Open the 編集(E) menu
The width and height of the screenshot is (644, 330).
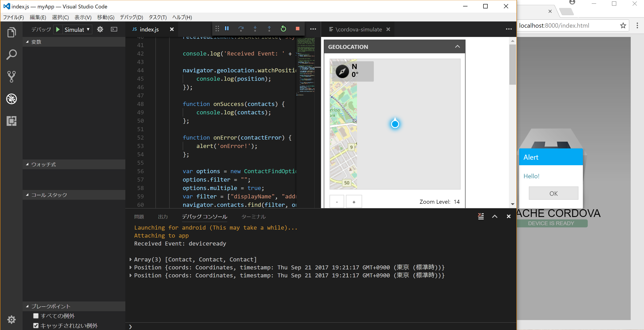(x=38, y=17)
